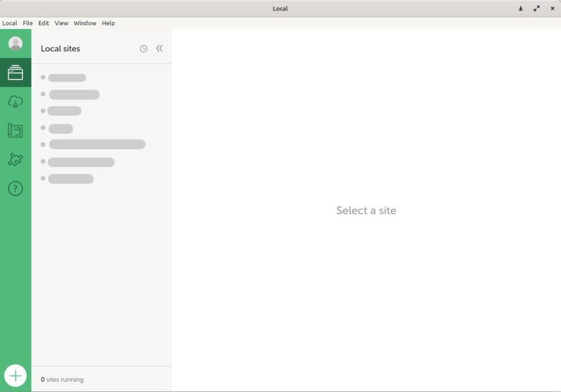Click the plus button to add site
The width and height of the screenshot is (561, 392).
(x=15, y=376)
